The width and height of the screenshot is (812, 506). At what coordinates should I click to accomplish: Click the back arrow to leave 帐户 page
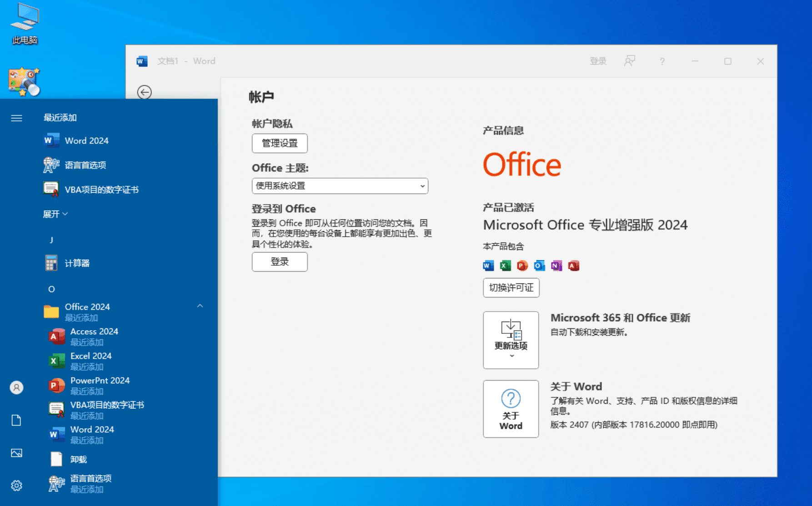[144, 92]
